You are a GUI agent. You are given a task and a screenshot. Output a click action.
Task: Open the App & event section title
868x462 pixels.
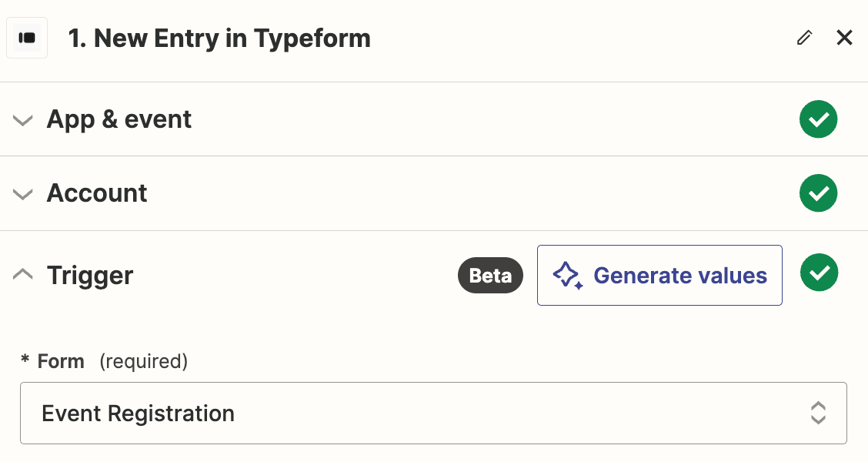point(119,119)
